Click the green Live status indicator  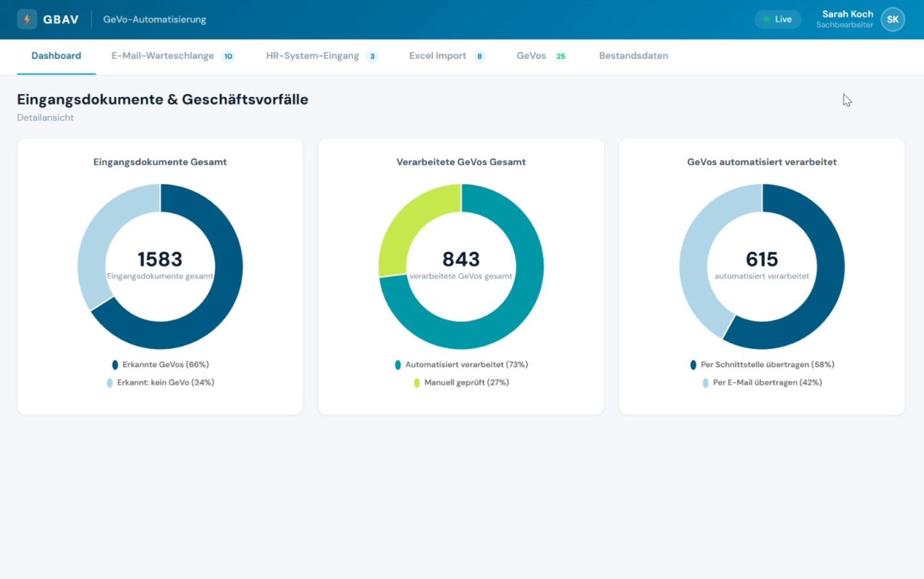pos(778,20)
